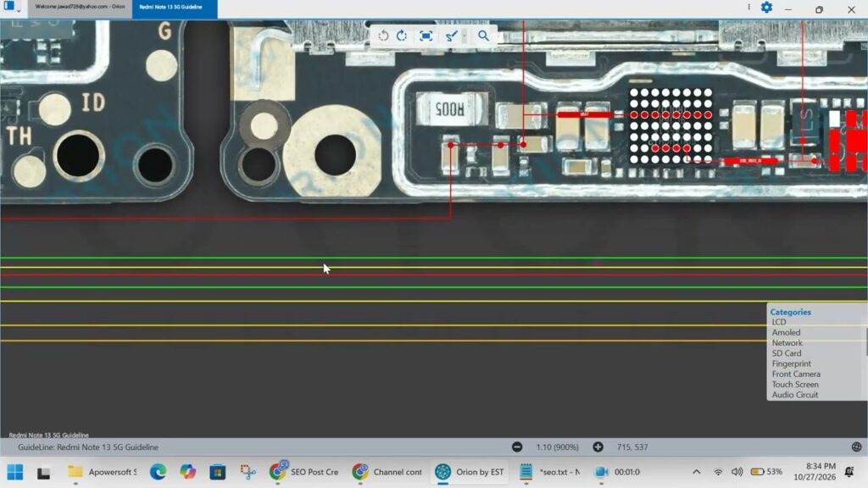
Task: Open Task View on taskbar
Action: point(44,473)
